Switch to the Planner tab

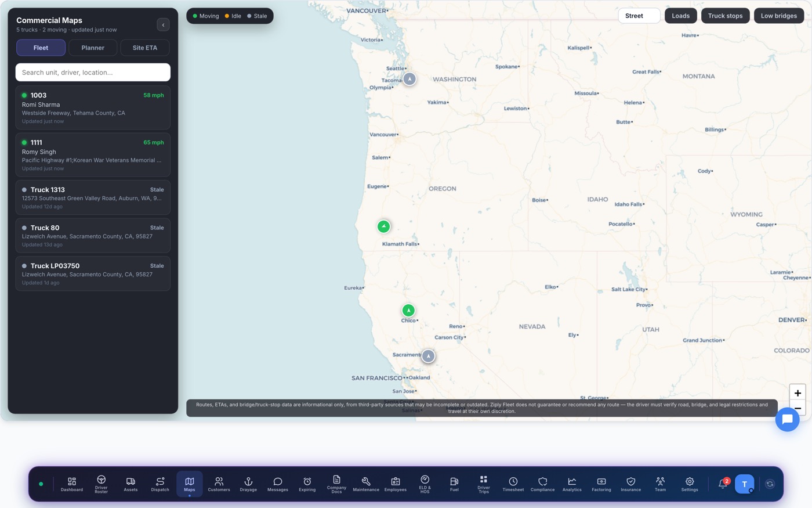(x=93, y=48)
